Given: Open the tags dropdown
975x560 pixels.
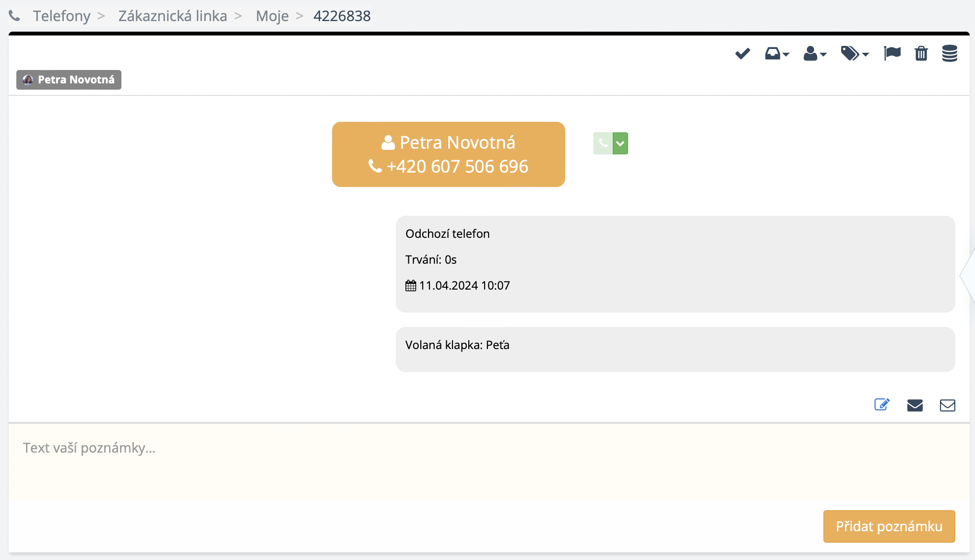Looking at the screenshot, I should [x=854, y=54].
